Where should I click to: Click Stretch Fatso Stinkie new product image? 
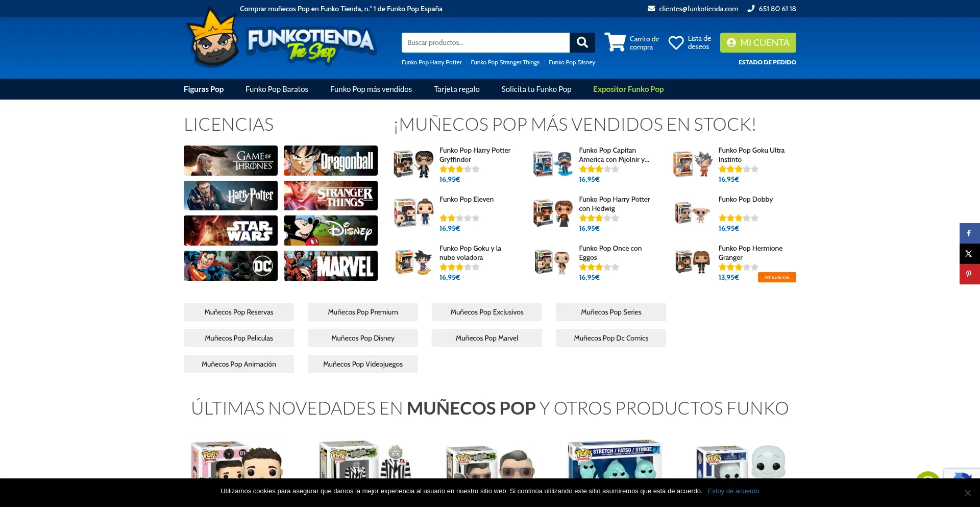tap(615, 460)
